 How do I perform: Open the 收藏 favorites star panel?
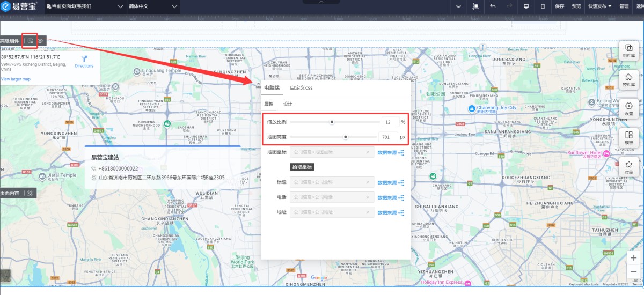[x=628, y=167]
